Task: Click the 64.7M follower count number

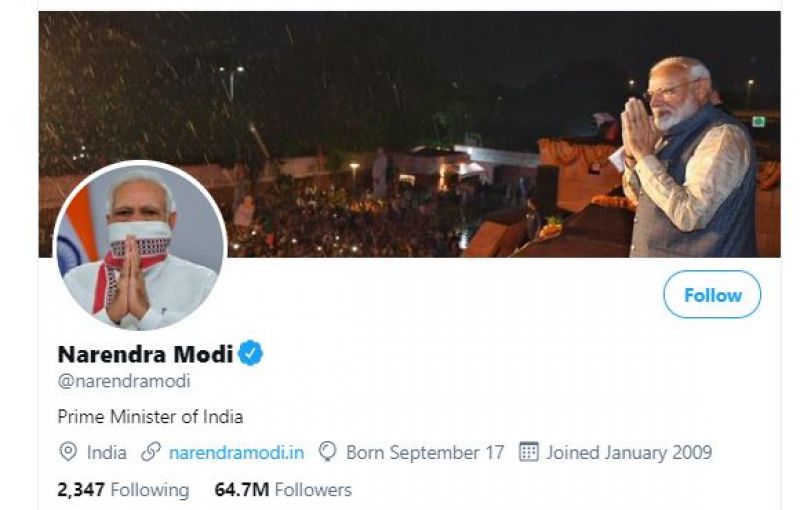Action: click(239, 490)
